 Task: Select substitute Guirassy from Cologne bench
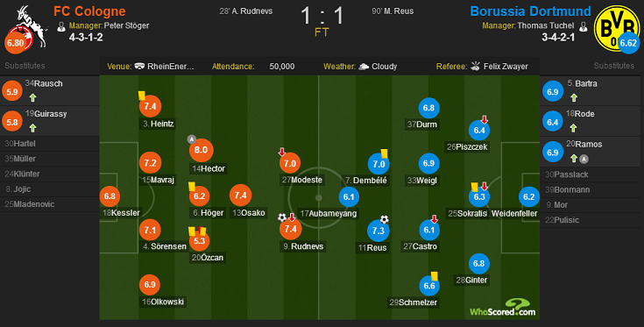point(50,121)
